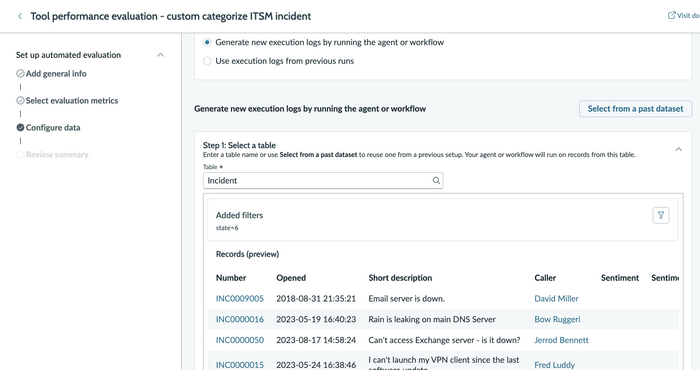Click the opened date 2023-05-19 16:40:23
Viewport: 700px width, 370px height.
pos(316,319)
